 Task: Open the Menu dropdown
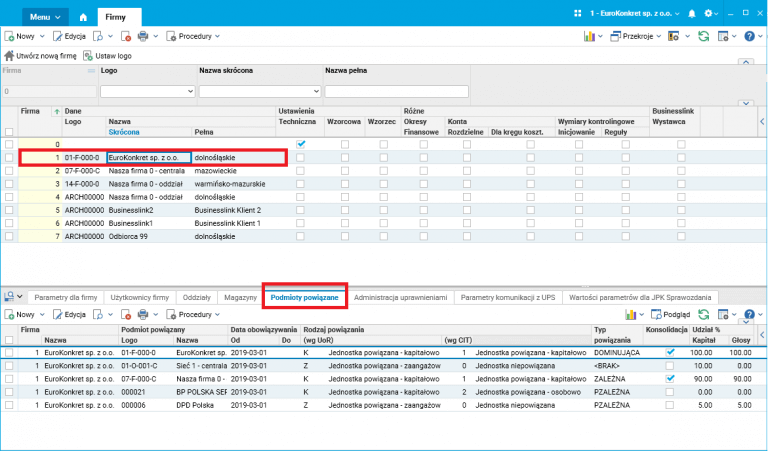coord(45,17)
